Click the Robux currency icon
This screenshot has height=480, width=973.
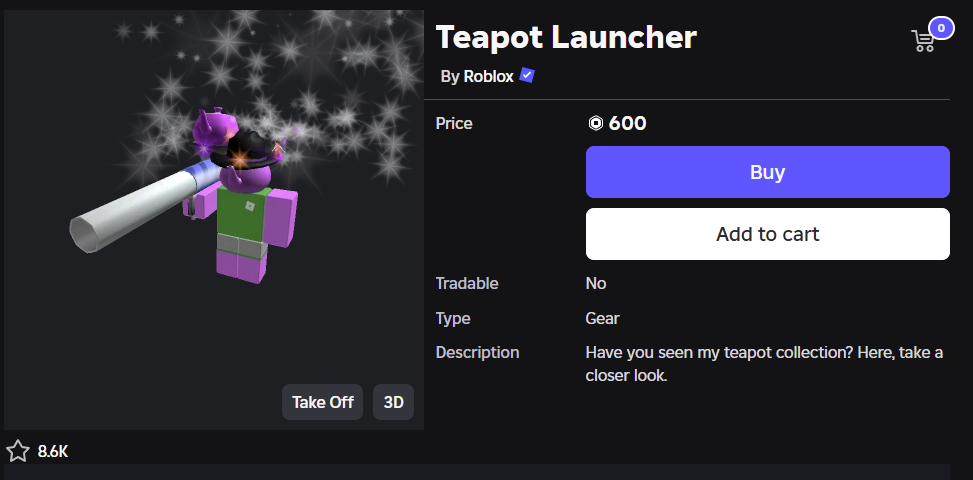click(x=596, y=124)
